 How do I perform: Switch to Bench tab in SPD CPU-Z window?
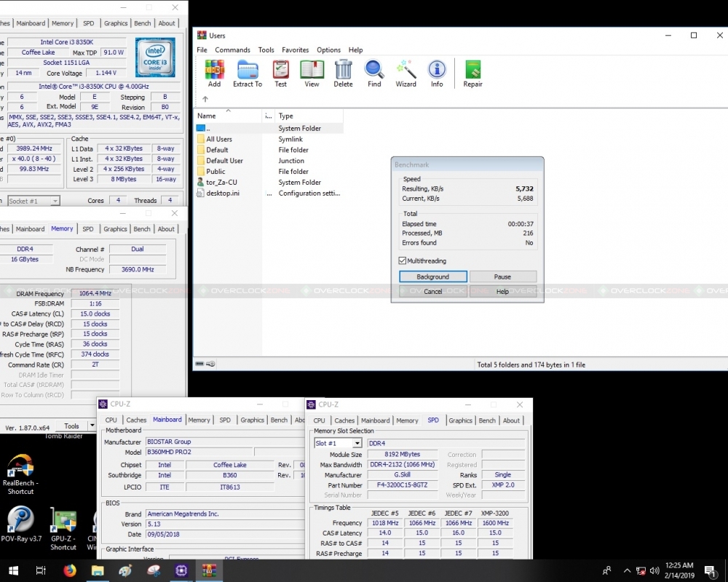487,420
